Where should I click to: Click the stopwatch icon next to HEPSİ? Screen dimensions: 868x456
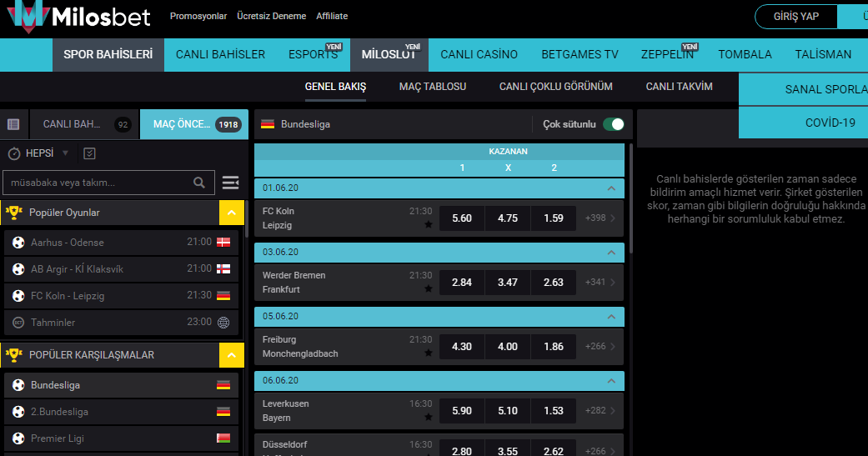14,153
